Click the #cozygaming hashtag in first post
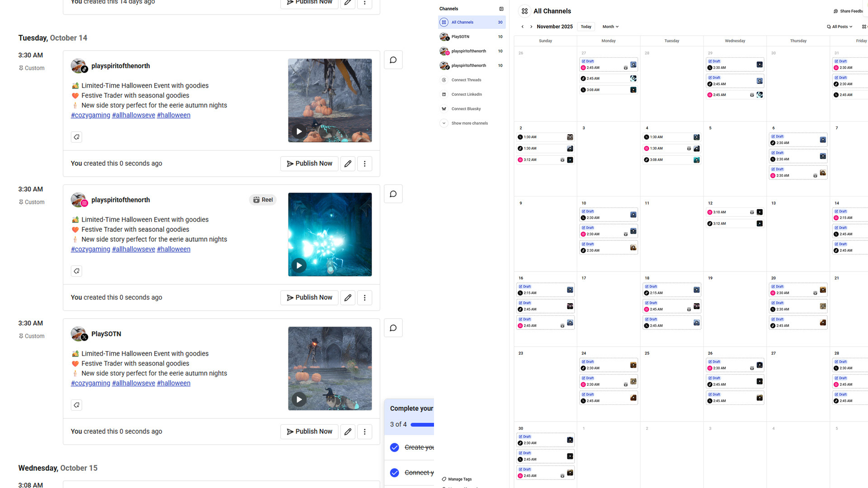 coord(90,115)
